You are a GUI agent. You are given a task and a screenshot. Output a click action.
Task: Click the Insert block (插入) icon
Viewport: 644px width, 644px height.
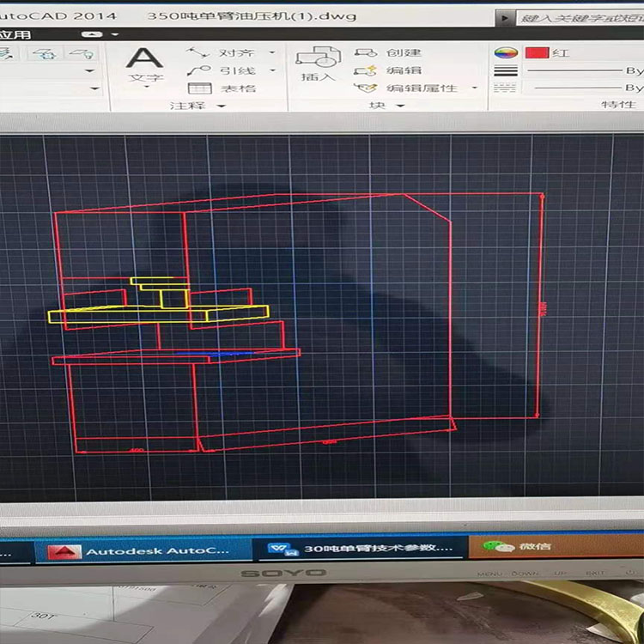318,63
